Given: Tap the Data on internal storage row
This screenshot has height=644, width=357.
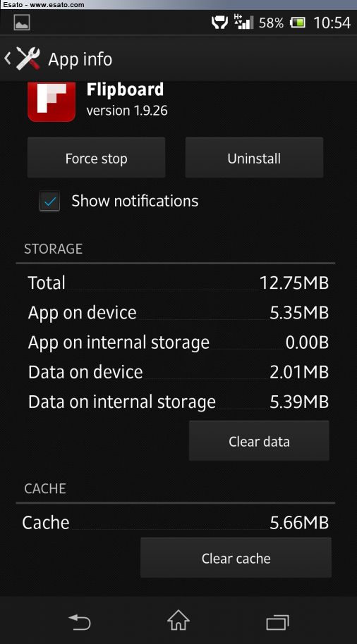Looking at the screenshot, I should click(178, 402).
